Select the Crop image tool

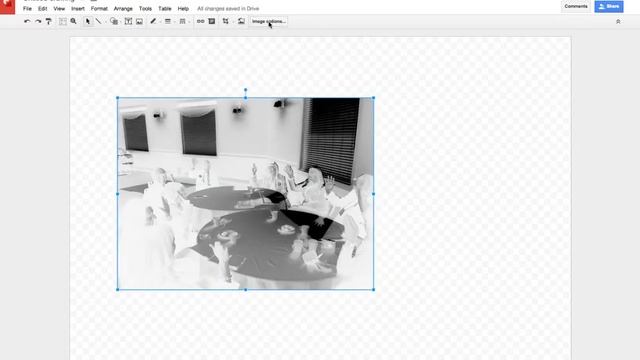(x=226, y=21)
